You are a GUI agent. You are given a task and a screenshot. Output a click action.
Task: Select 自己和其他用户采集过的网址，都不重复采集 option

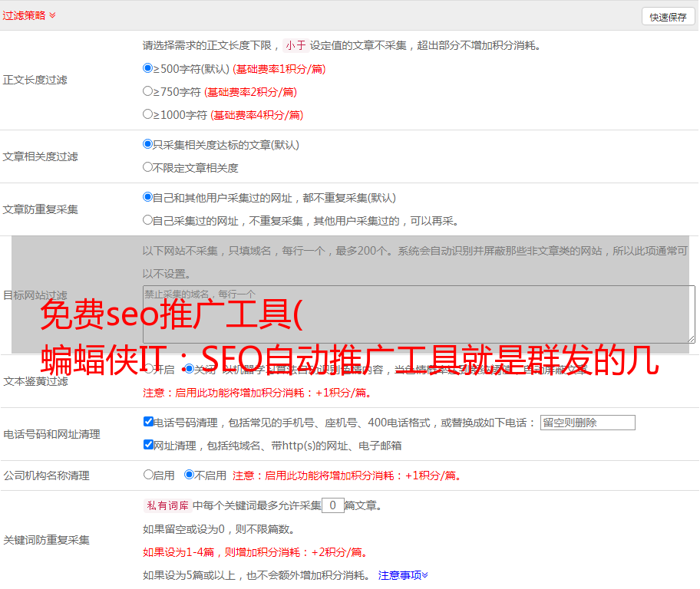147,197
